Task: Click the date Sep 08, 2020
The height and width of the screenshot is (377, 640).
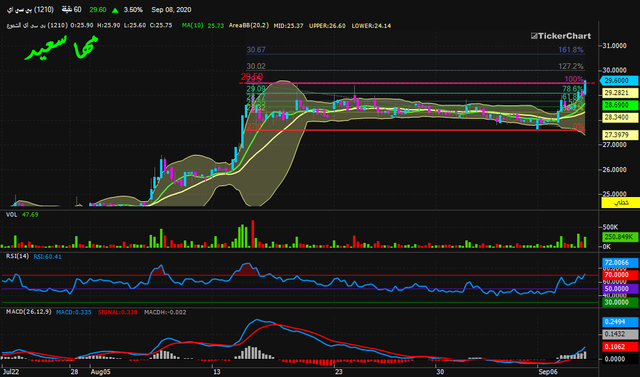Action: pyautogui.click(x=171, y=9)
